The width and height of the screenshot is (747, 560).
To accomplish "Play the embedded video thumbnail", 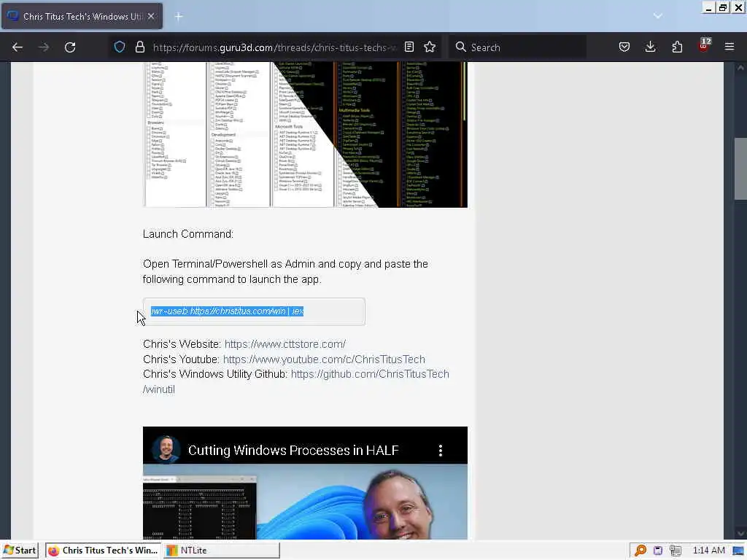I will coord(305,502).
